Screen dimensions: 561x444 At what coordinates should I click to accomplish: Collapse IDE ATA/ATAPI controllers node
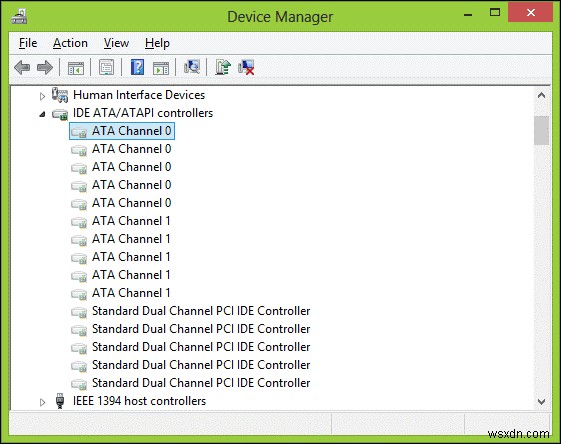[x=42, y=114]
